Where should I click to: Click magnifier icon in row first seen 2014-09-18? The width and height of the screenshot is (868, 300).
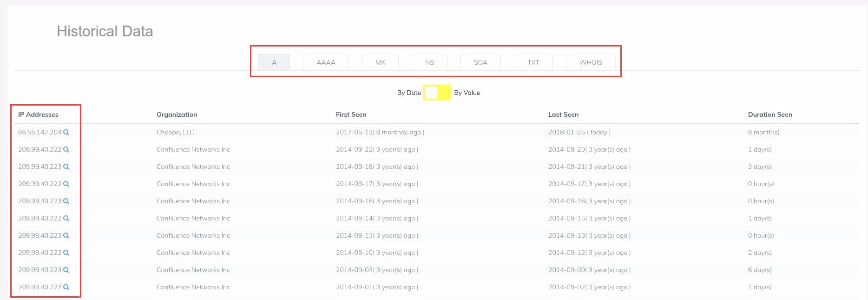(x=66, y=167)
